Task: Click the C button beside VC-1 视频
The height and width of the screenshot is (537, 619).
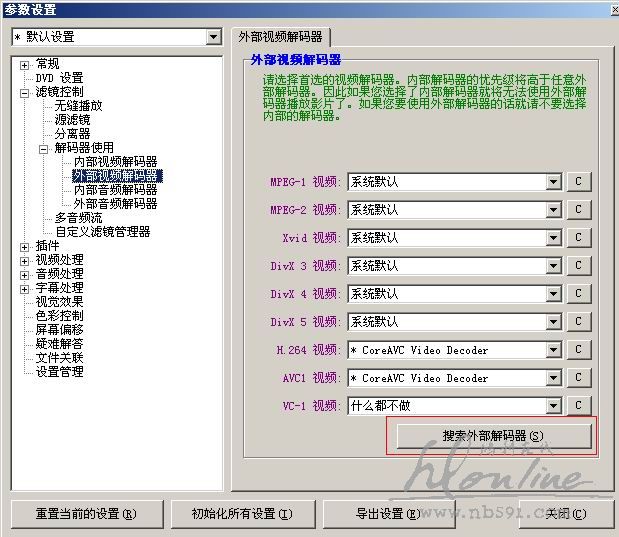Action: click(x=578, y=406)
